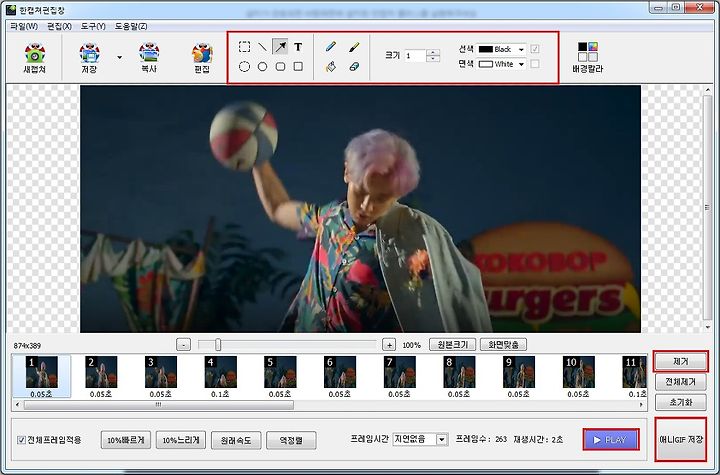Select frame thumbnail 8
Screen dimensions: 720x475
(x=459, y=376)
